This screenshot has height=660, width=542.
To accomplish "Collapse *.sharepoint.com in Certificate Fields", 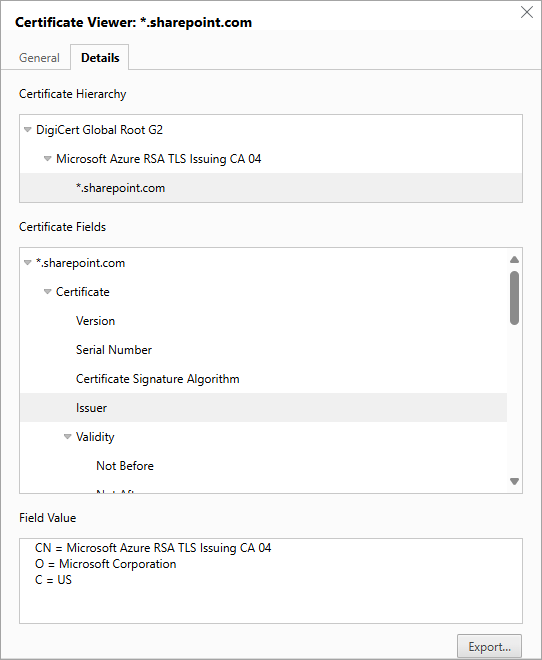I will [28, 263].
